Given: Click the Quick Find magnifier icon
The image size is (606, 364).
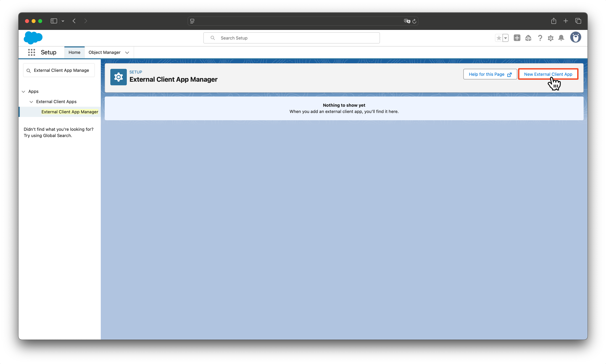Looking at the screenshot, I should point(29,71).
